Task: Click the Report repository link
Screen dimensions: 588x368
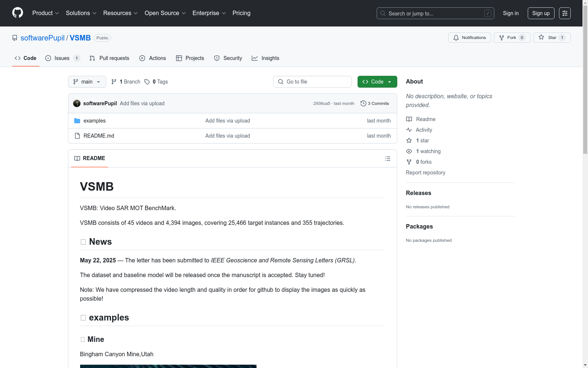Action: pyautogui.click(x=426, y=173)
